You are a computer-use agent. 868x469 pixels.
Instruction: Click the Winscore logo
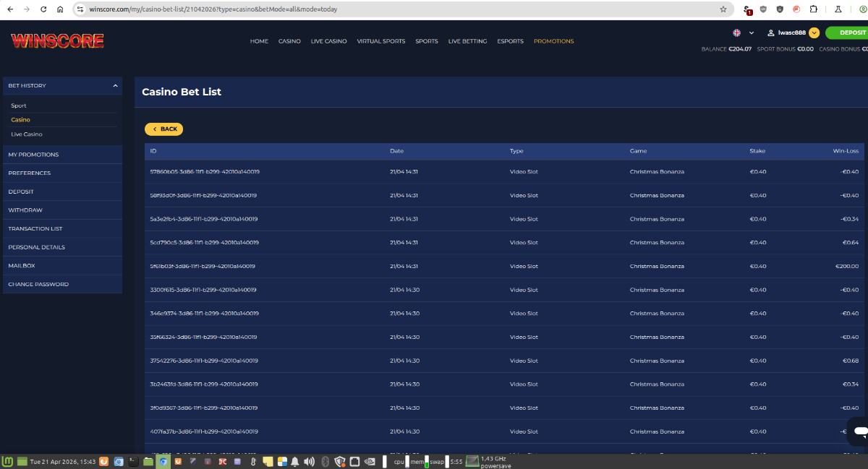57,41
